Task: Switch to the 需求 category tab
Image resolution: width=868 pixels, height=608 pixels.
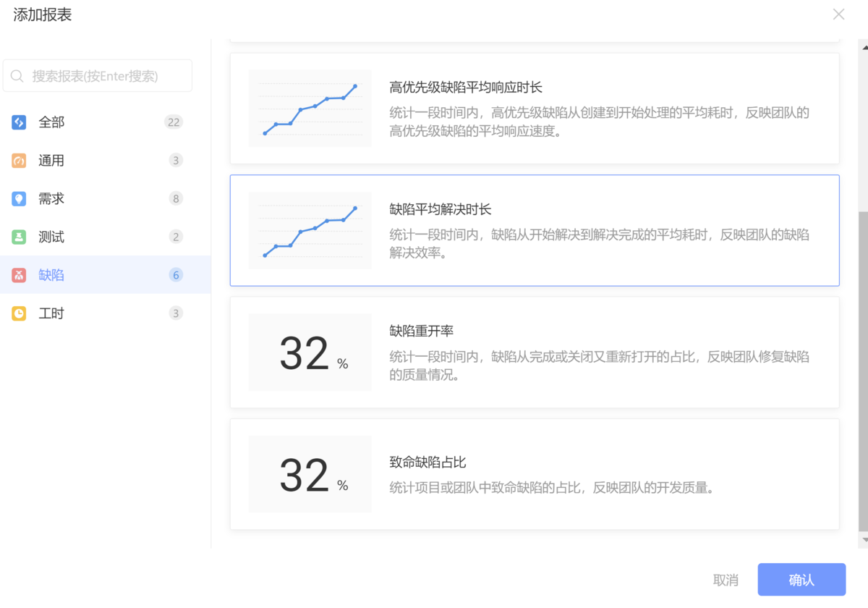Action: pyautogui.click(x=51, y=198)
